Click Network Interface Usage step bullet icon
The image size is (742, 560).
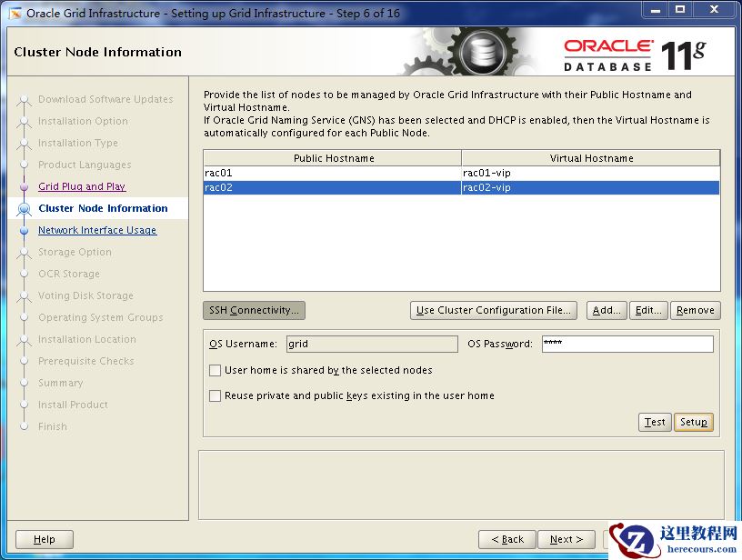click(x=25, y=230)
